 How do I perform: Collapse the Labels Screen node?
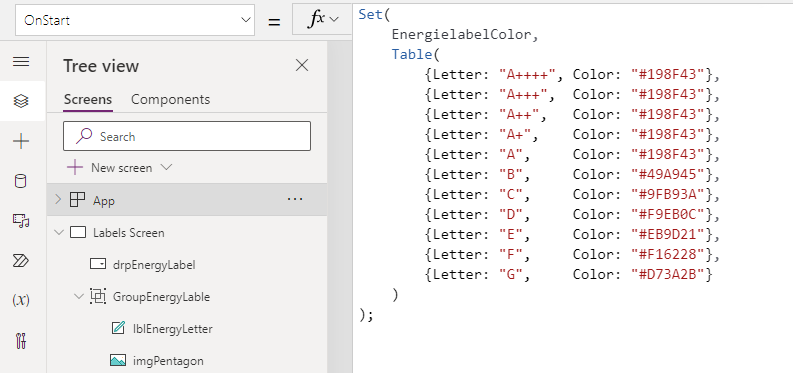(59, 232)
